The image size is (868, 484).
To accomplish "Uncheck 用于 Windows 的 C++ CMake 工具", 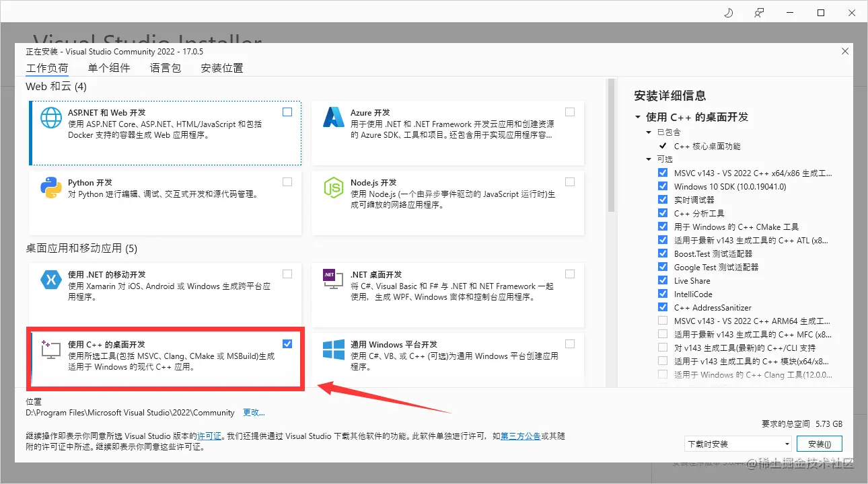I will [663, 227].
